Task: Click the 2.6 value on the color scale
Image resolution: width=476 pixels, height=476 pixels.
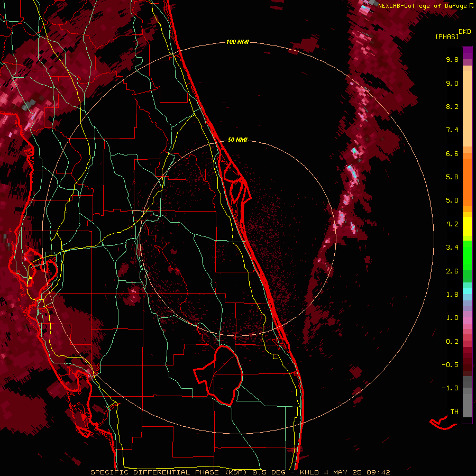Action: (x=452, y=271)
